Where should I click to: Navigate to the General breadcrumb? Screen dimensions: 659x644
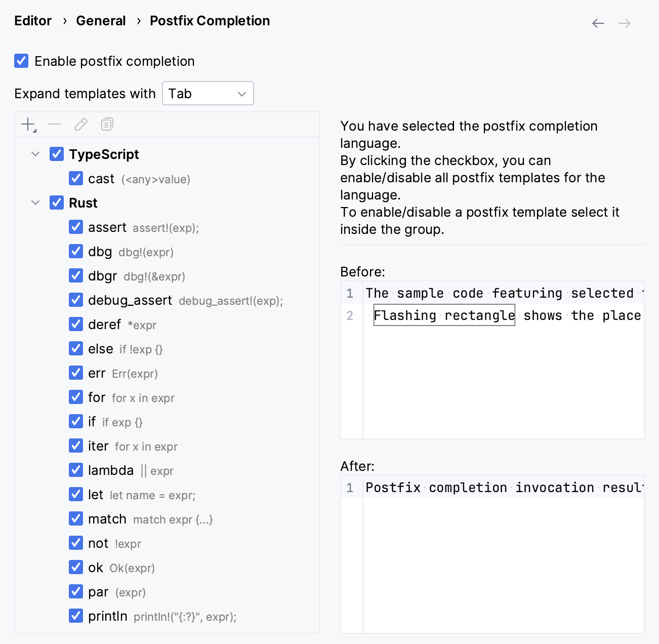100,21
